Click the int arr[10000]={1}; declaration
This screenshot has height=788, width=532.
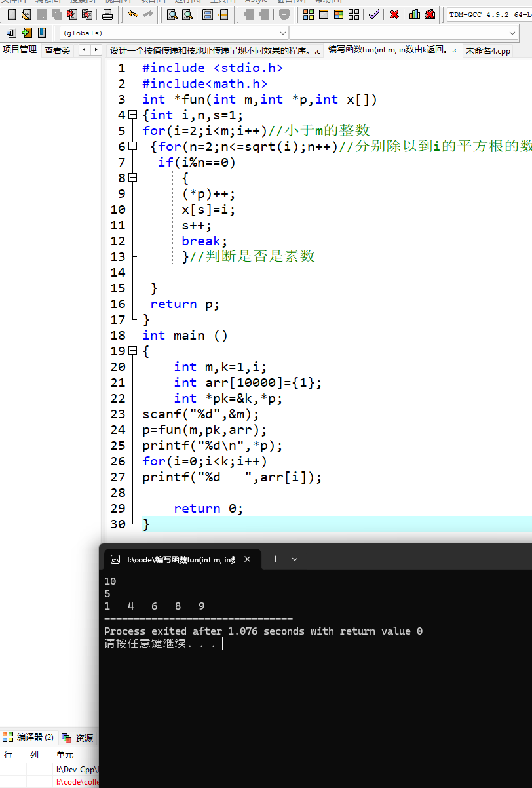(x=248, y=382)
